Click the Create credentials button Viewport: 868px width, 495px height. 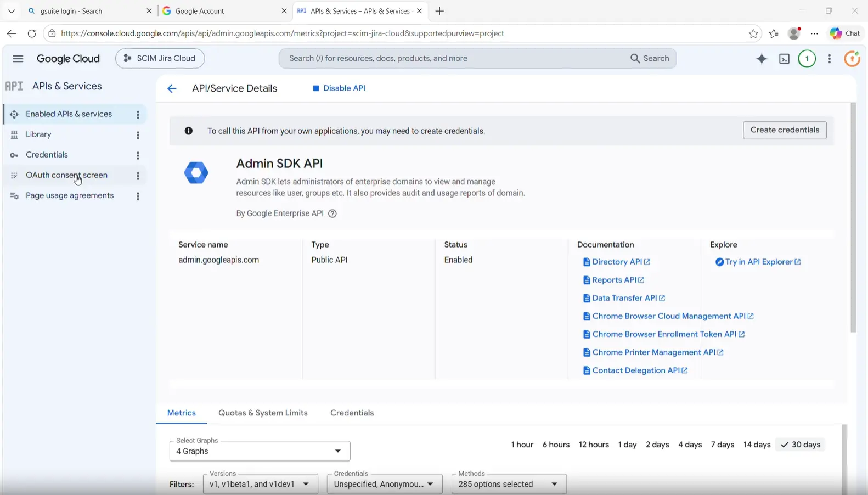[x=785, y=130]
